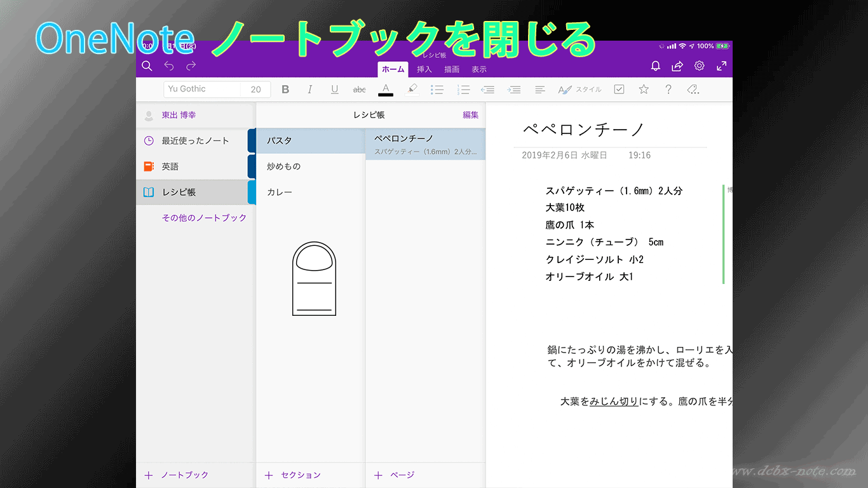Switch to the 表示 tab
This screenshot has width=868, height=488.
point(479,69)
